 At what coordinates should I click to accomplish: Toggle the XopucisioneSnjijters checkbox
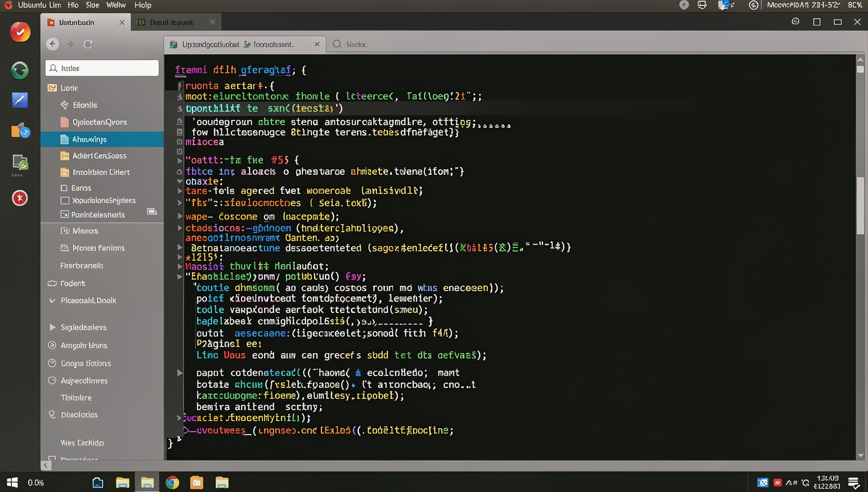click(65, 200)
